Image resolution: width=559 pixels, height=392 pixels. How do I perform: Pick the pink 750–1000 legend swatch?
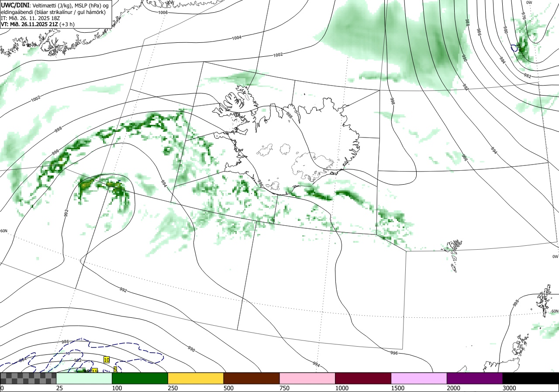307,378
